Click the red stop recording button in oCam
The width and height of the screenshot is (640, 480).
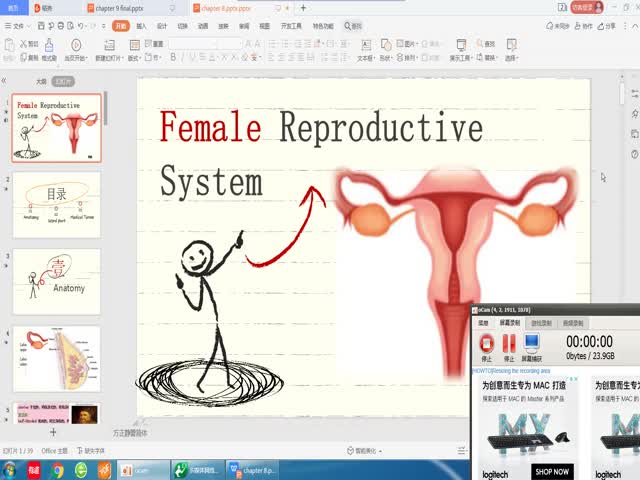[x=487, y=345]
